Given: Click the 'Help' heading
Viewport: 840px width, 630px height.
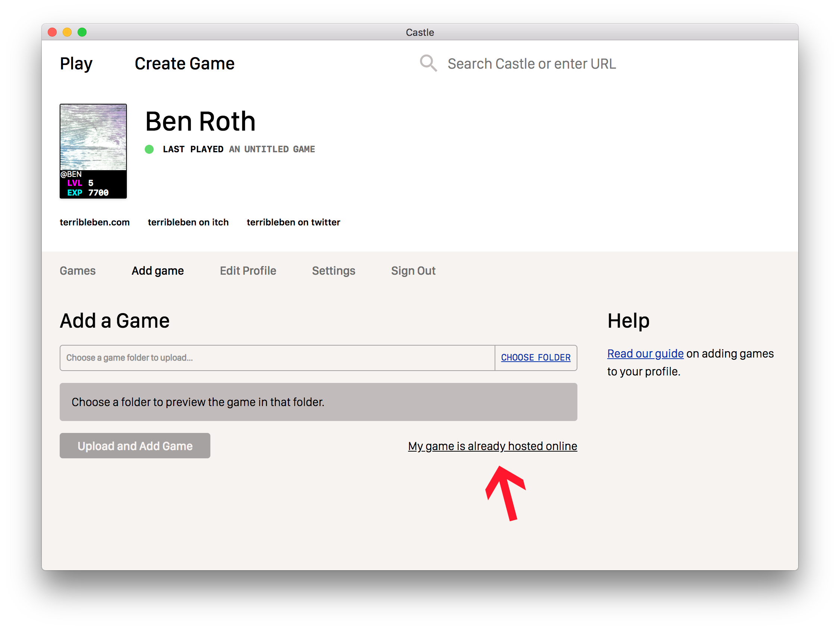Looking at the screenshot, I should click(629, 321).
